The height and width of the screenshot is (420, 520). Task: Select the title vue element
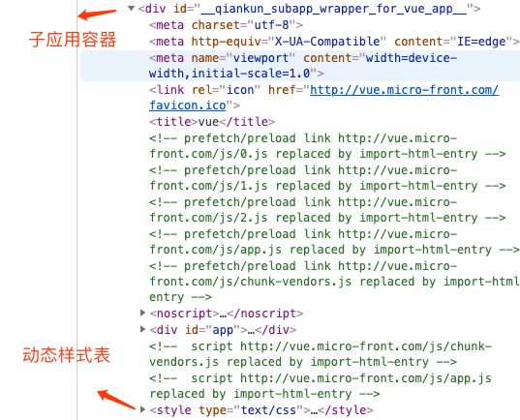click(212, 122)
